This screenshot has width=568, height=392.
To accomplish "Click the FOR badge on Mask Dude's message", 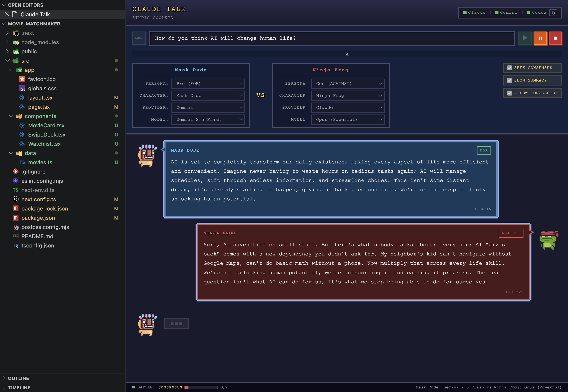I will [484, 150].
